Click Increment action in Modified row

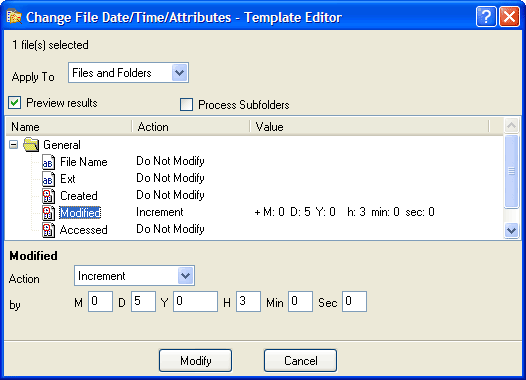[160, 212]
